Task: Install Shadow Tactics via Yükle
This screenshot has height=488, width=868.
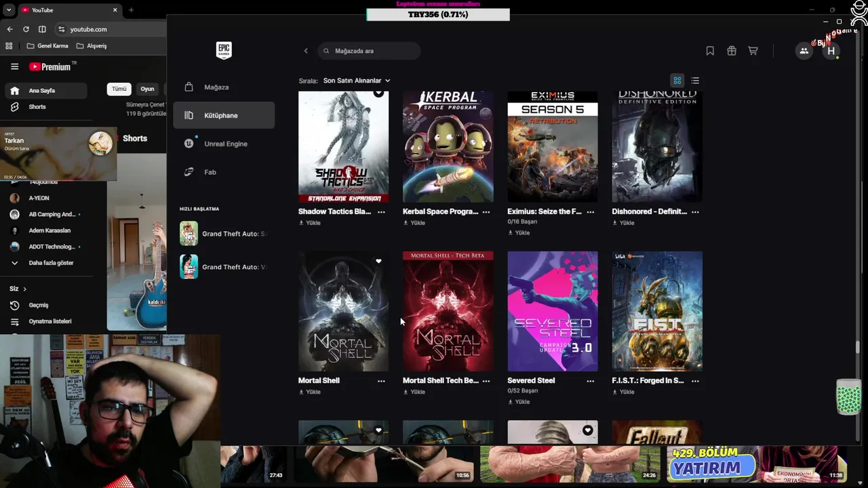Action: point(309,223)
